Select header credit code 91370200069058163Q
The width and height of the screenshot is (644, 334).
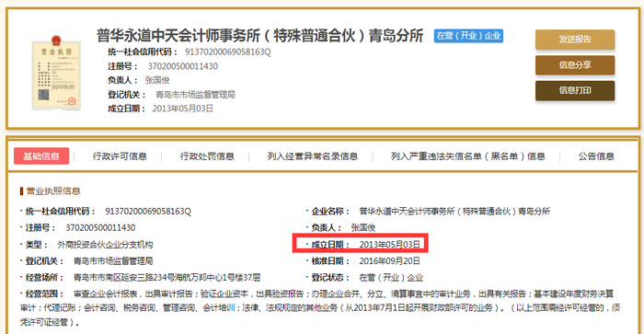228,52
